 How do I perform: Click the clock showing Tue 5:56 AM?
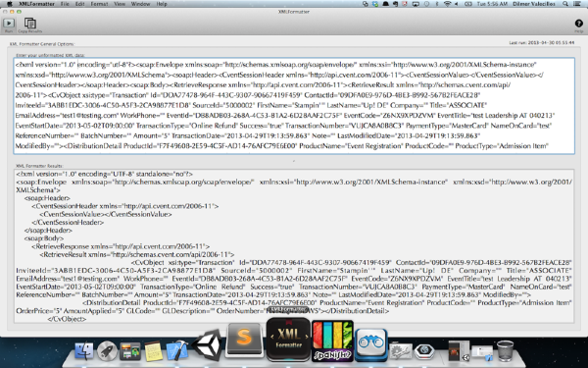tap(492, 4)
